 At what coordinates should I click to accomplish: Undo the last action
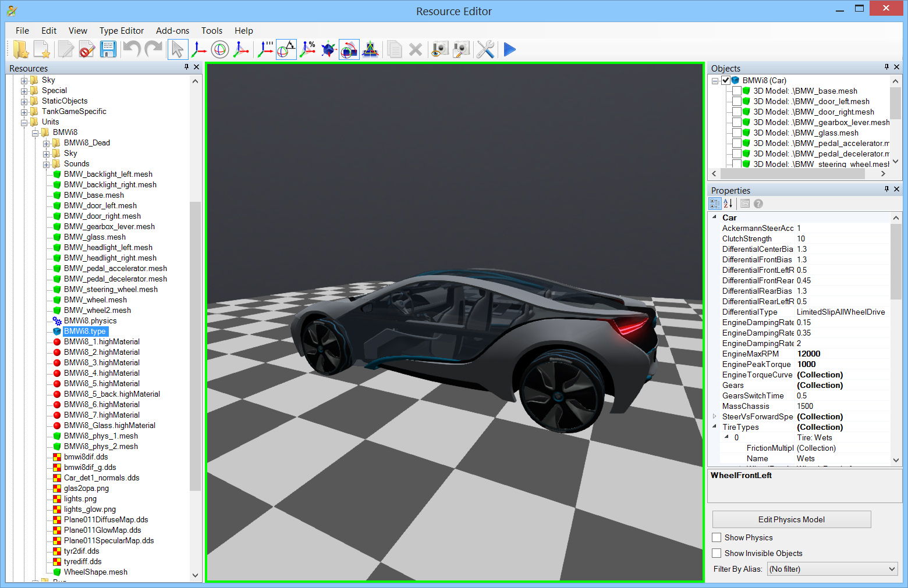(132, 49)
